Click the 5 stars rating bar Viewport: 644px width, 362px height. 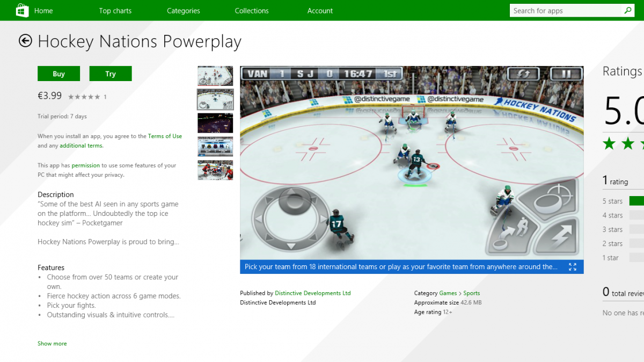pyautogui.click(x=636, y=201)
